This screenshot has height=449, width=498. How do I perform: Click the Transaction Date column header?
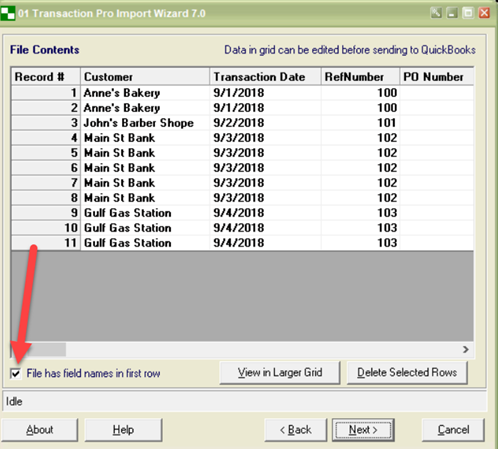click(265, 77)
